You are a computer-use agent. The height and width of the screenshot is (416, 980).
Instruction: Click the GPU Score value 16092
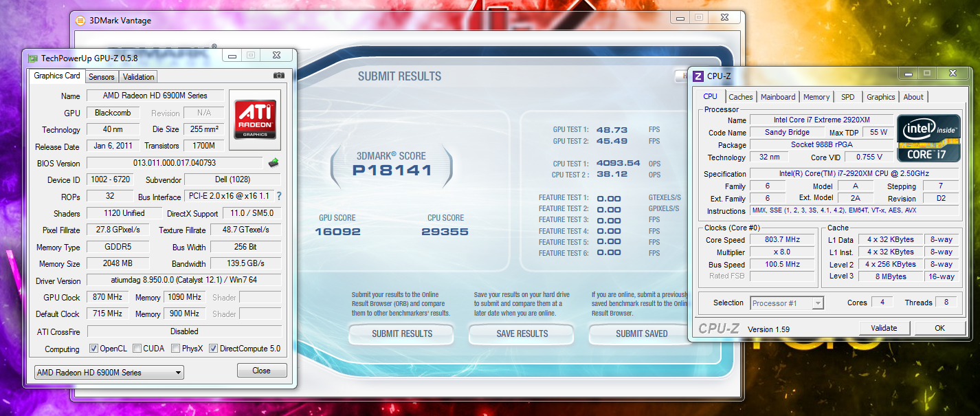(x=338, y=232)
